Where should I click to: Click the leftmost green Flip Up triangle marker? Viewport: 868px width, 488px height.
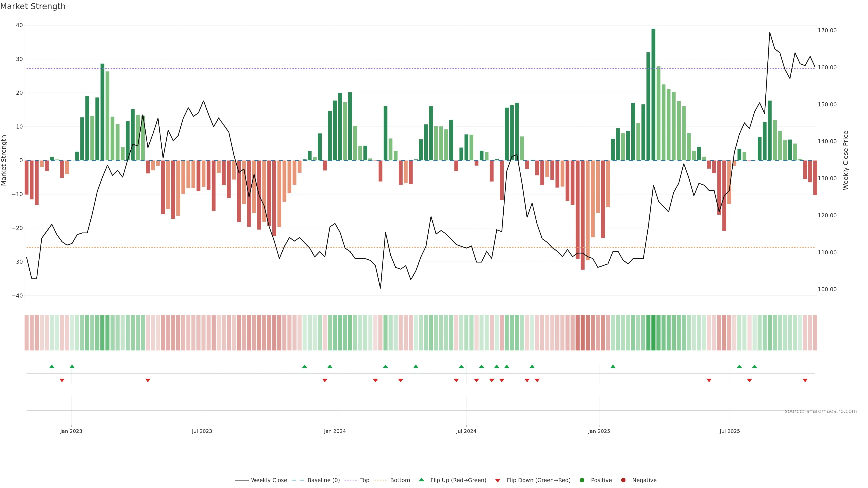tap(52, 366)
